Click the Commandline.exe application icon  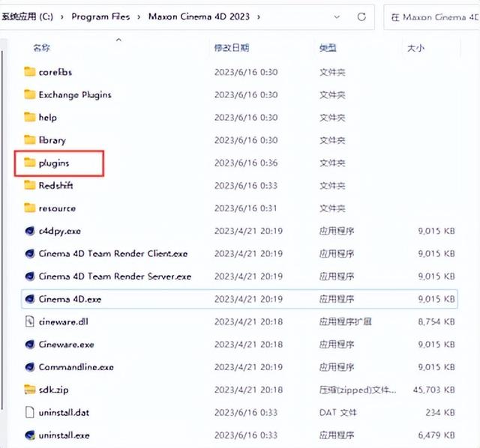coord(30,366)
